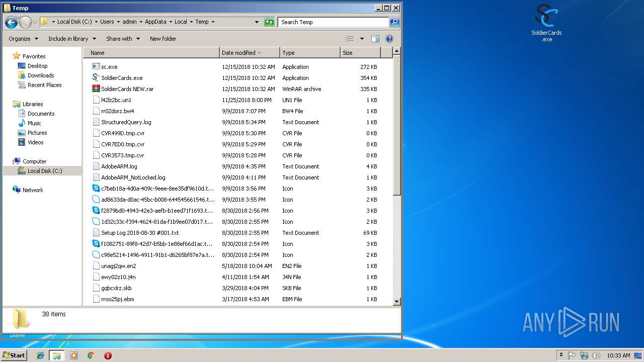Select Setup Log 2018-08-30 #001.txt
The image size is (644, 362).
pos(140,233)
